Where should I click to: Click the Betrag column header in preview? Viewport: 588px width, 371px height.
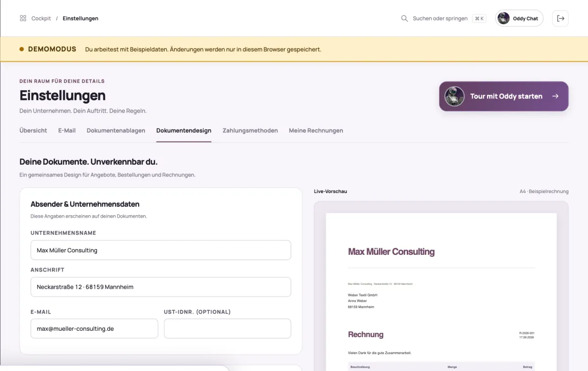tap(527, 367)
